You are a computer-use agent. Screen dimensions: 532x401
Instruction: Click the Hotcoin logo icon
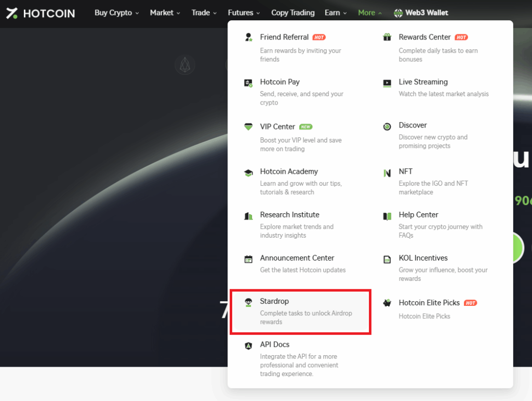12,13
